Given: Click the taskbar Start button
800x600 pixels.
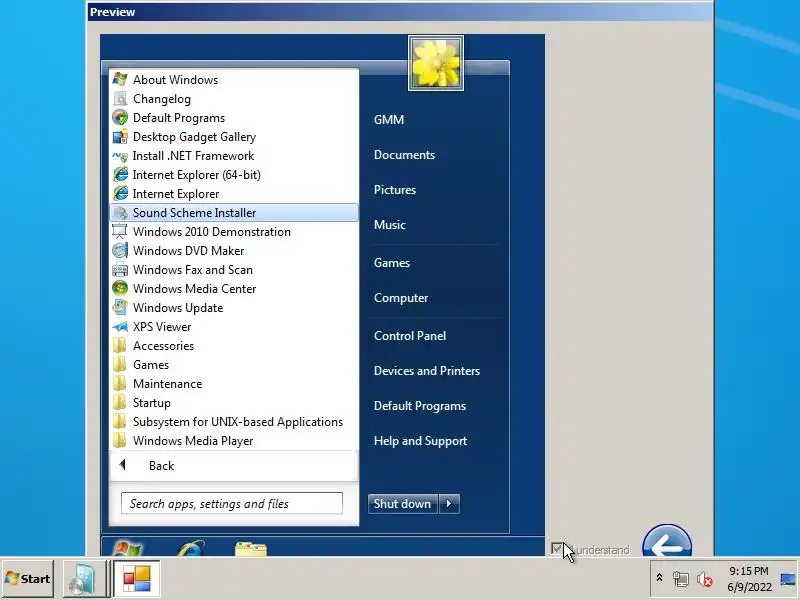Looking at the screenshot, I should [x=28, y=579].
